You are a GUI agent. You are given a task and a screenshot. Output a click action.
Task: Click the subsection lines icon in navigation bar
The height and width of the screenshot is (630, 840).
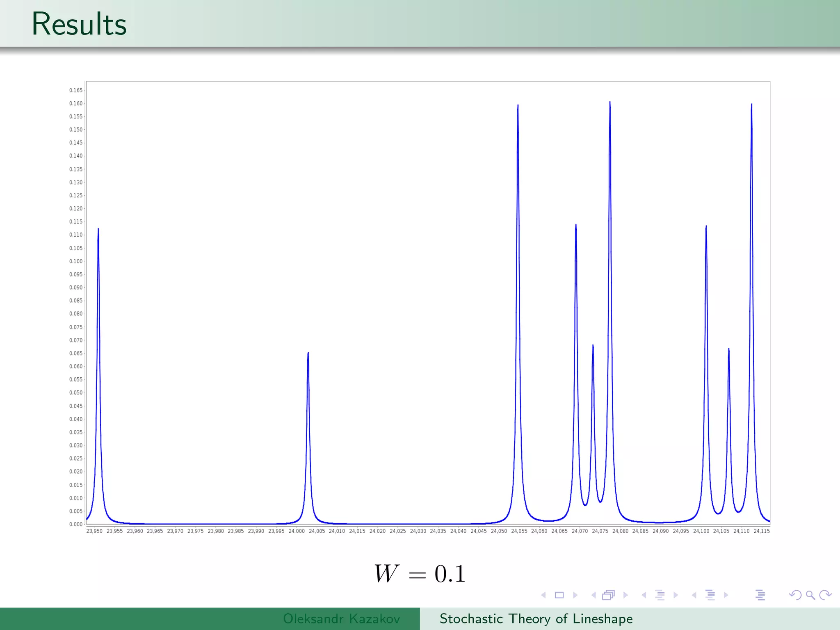coord(660,595)
